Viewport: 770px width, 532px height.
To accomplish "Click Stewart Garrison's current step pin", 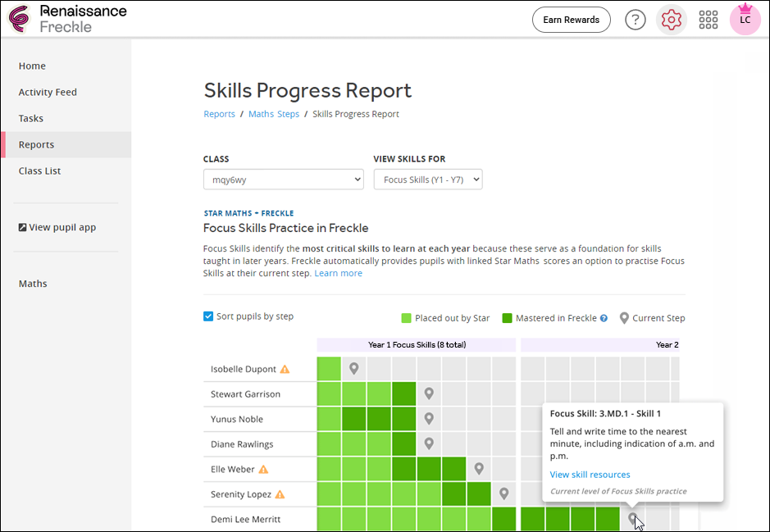I will tap(429, 393).
